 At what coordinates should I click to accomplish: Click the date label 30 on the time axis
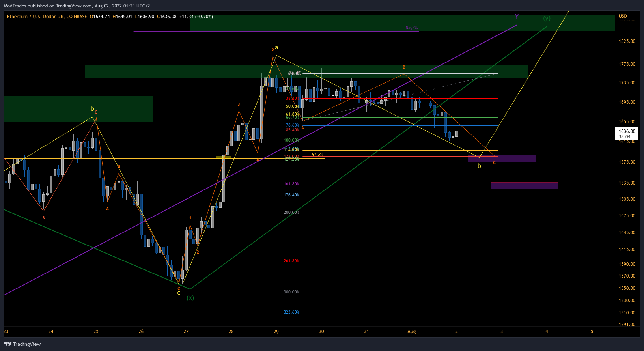321,332
